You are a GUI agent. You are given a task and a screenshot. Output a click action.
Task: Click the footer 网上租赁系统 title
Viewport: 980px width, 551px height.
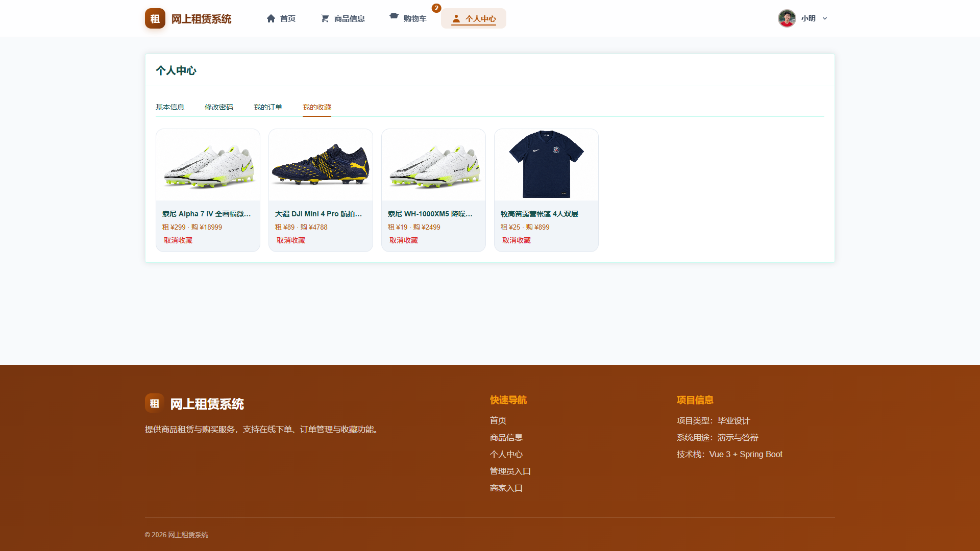[207, 404]
